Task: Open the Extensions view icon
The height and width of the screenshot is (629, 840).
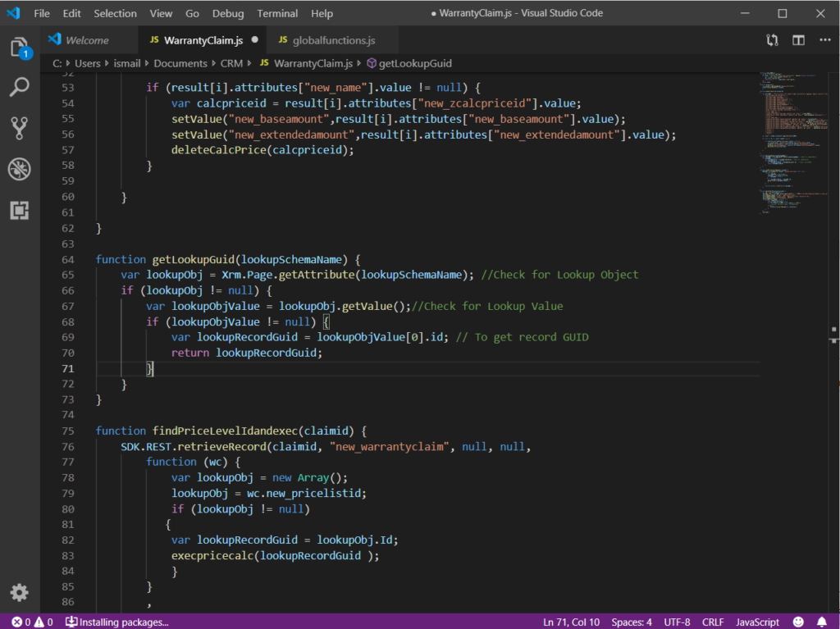Action: click(x=20, y=211)
